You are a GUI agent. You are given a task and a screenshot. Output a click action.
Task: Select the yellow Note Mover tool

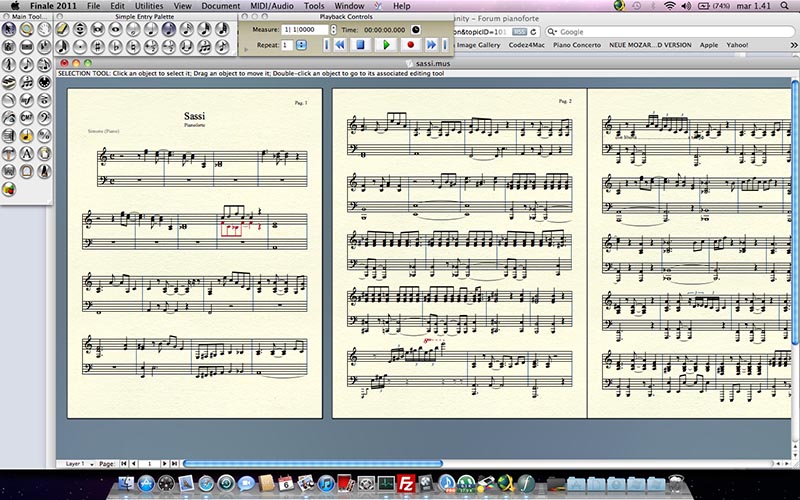point(27,136)
